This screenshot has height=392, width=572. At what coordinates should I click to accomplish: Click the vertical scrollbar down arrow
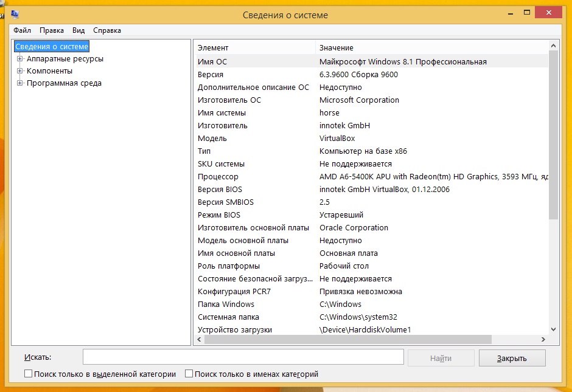(553, 329)
